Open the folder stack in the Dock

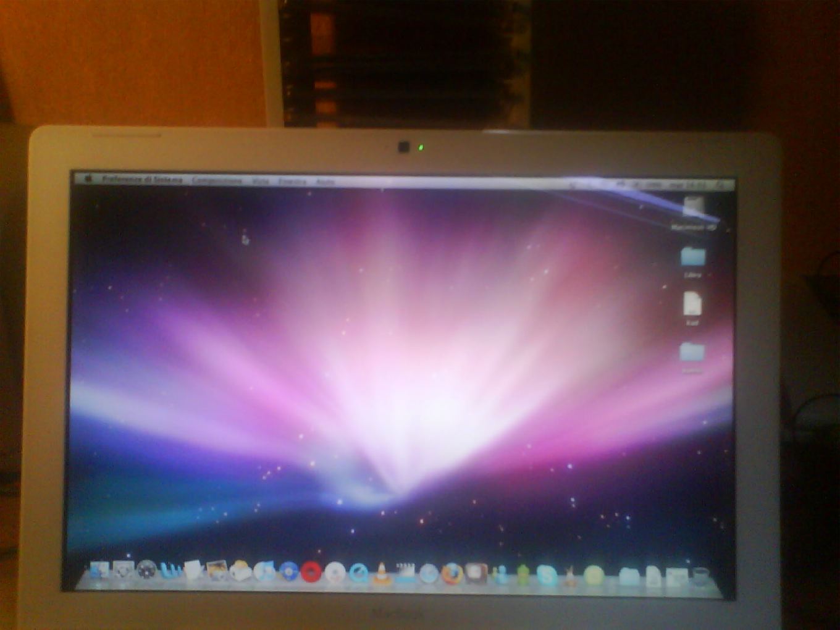(x=629, y=576)
